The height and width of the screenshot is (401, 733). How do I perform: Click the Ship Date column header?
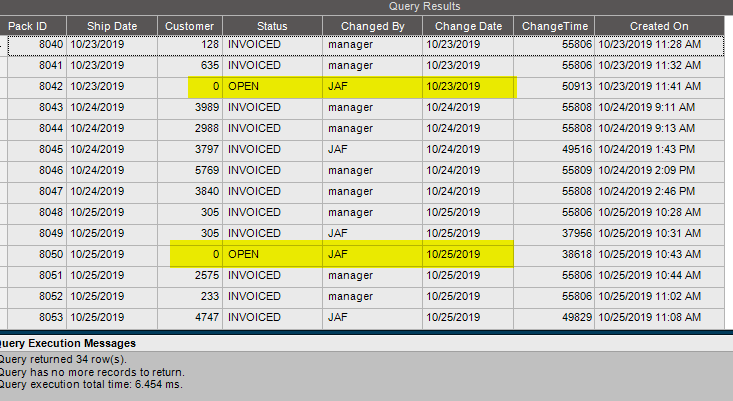pos(112,26)
